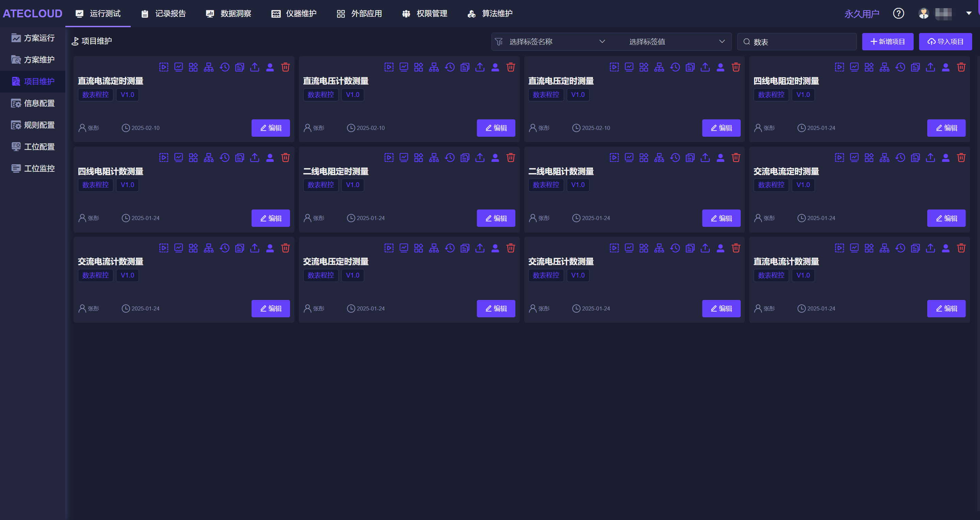Click run icon on 二线电阻定时测量 card
Viewport: 980px width, 520px height.
click(x=389, y=158)
